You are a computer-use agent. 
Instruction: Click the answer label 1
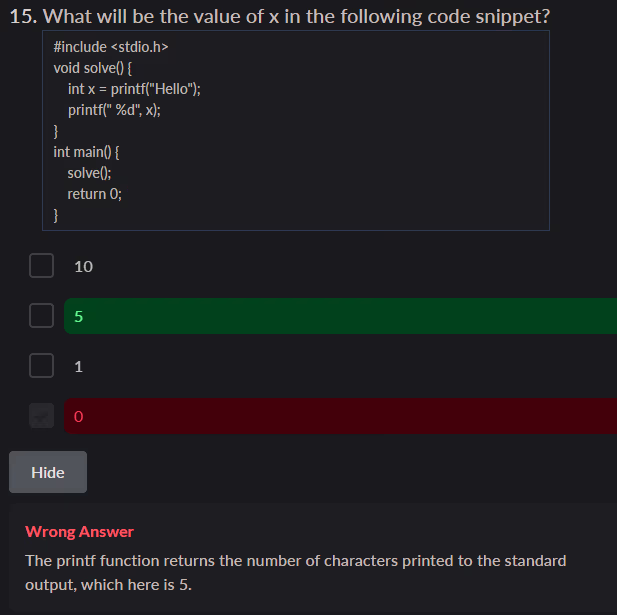click(x=79, y=367)
